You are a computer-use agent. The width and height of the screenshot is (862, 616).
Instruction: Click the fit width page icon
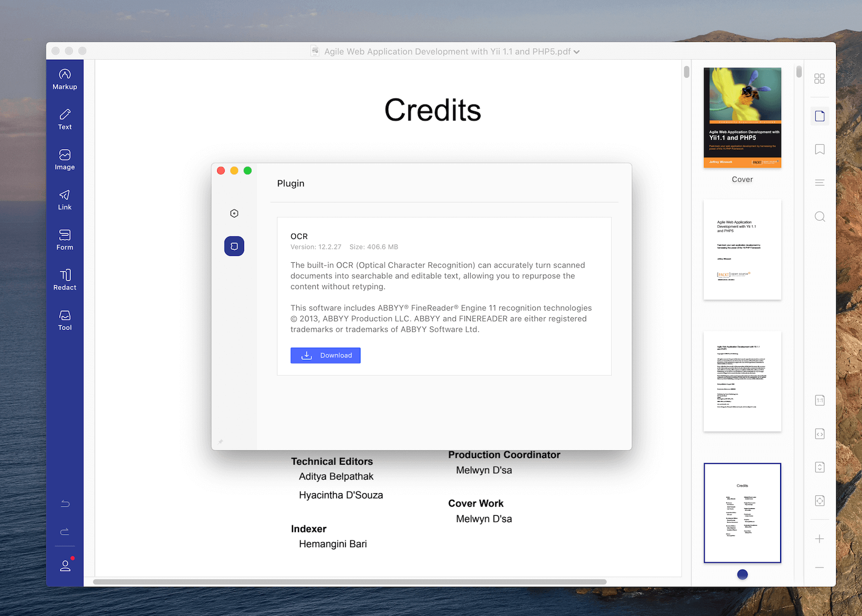point(819,434)
